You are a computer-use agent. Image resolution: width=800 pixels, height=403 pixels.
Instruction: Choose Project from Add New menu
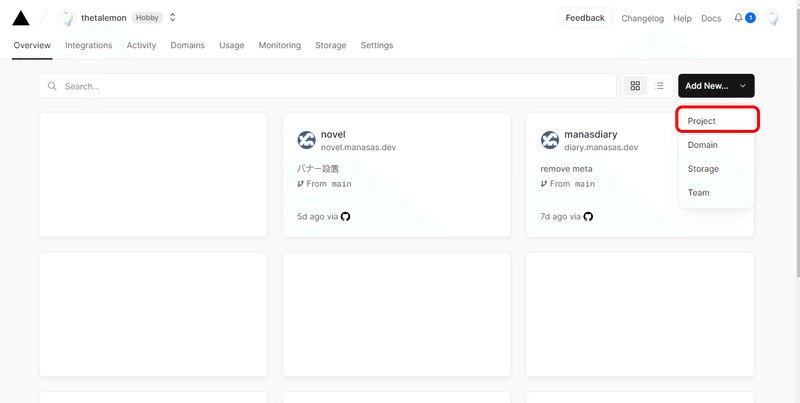pos(717,121)
